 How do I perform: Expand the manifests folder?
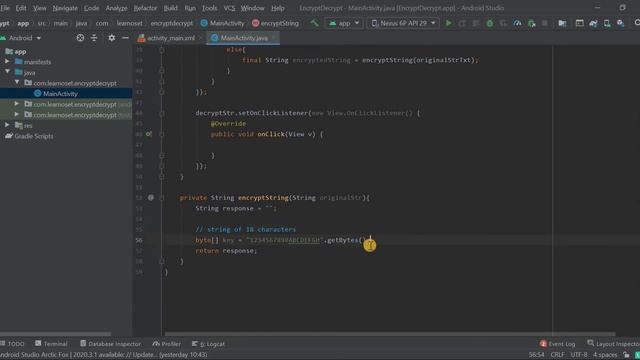click(x=7, y=62)
